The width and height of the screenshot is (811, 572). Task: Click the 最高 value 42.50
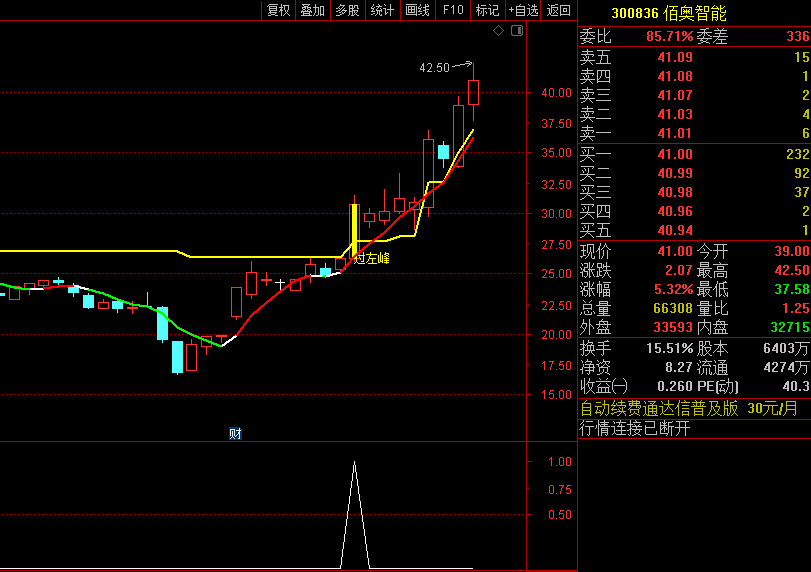pyautogui.click(x=791, y=270)
